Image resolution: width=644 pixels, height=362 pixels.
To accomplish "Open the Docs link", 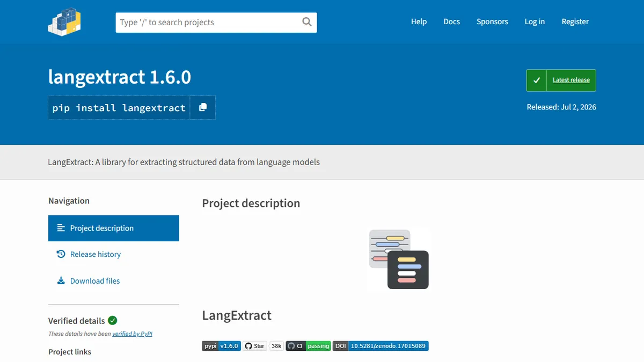I will point(452,21).
